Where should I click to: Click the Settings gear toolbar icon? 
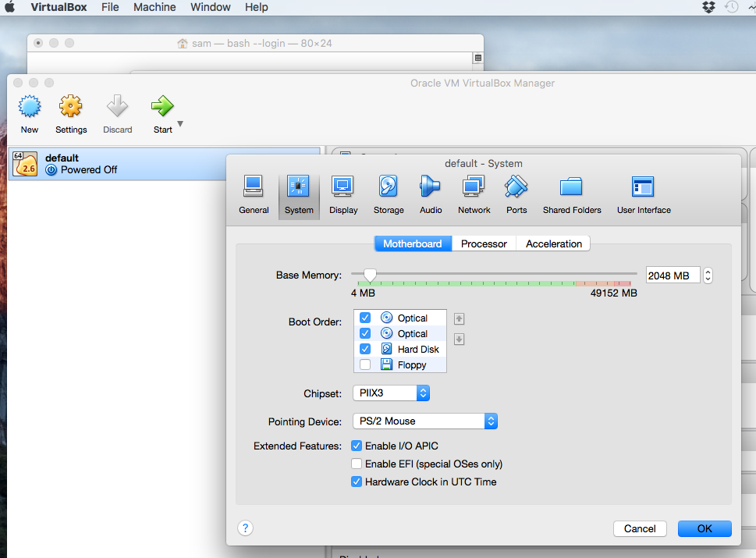click(x=71, y=106)
